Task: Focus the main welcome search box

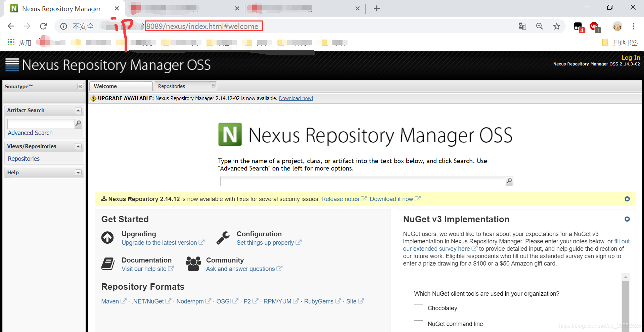Action: 363,181
